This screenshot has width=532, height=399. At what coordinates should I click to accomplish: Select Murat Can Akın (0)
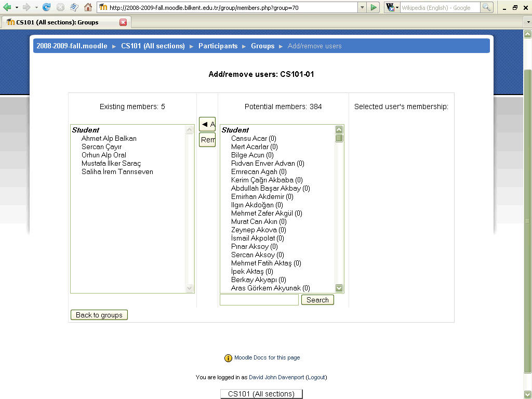pos(259,221)
